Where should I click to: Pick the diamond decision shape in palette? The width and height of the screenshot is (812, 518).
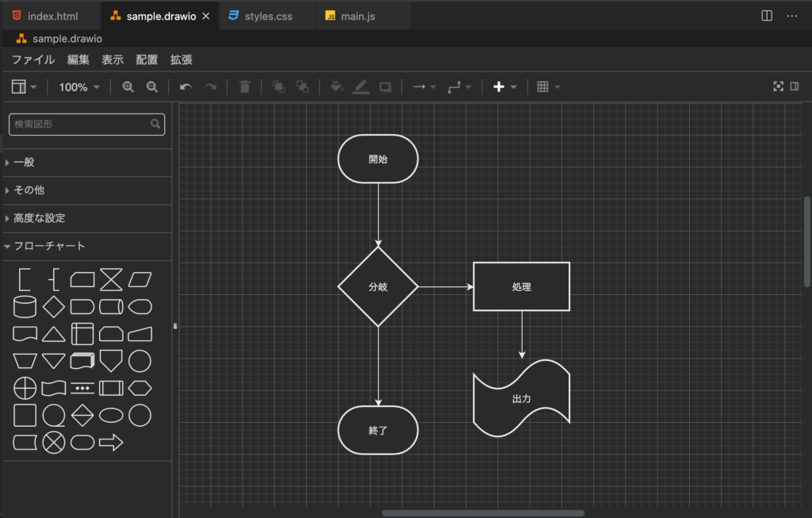click(x=54, y=307)
